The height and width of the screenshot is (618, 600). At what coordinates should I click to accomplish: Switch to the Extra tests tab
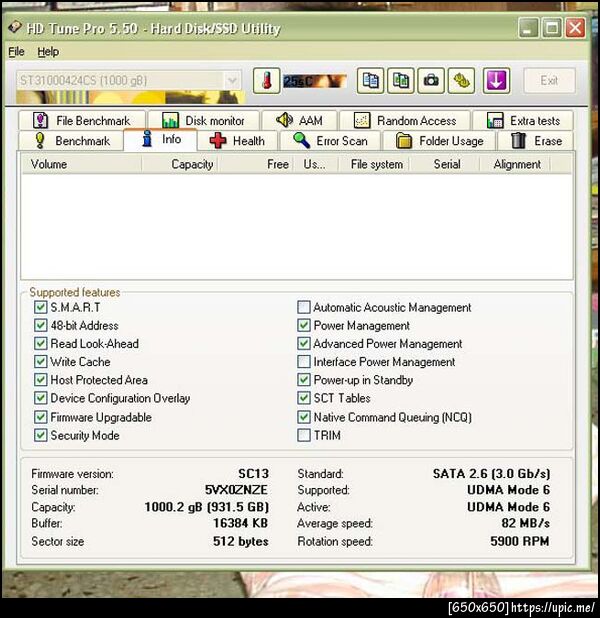[x=523, y=120]
